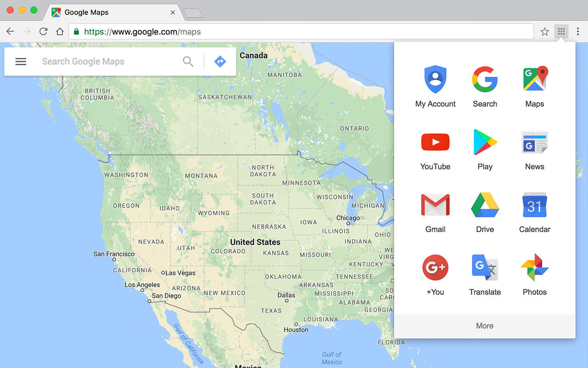This screenshot has height=368, width=588.
Task: Launch YouTube from the apps panel
Action: (x=435, y=142)
